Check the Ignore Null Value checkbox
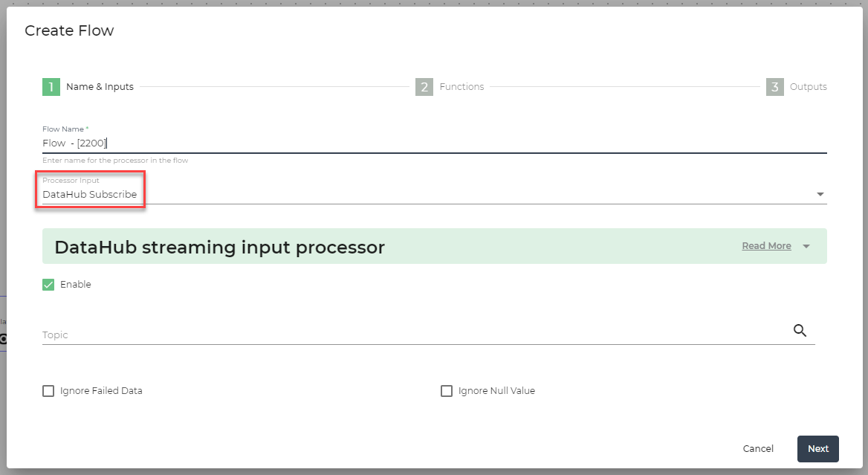The height and width of the screenshot is (475, 868). pyautogui.click(x=447, y=390)
